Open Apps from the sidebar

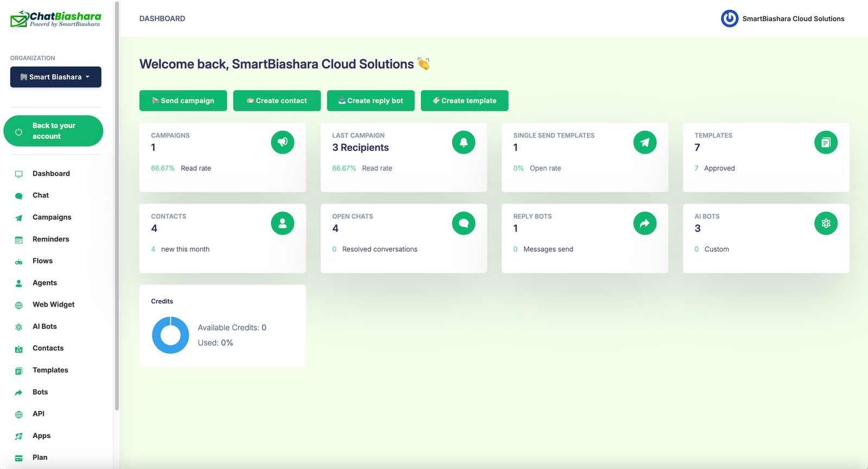tap(41, 436)
